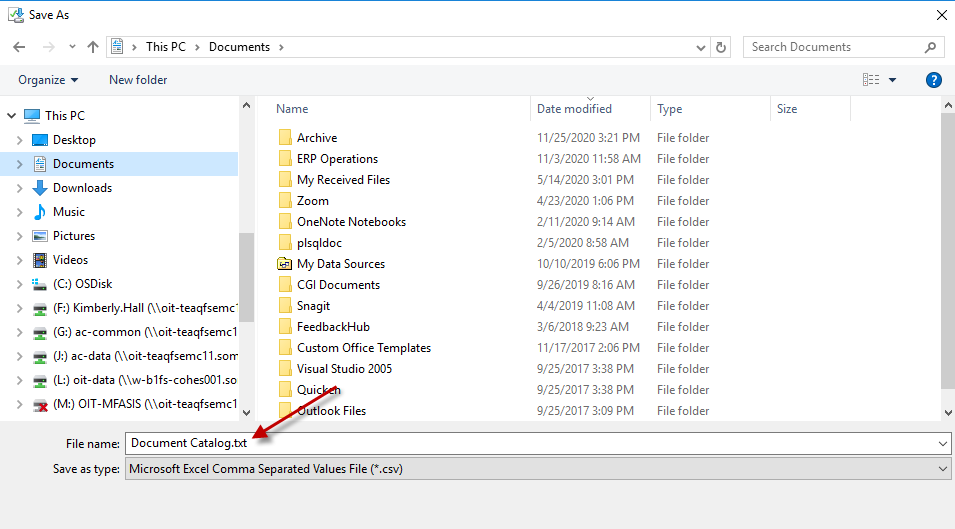The width and height of the screenshot is (955, 529).
Task: Open the Organize menu
Action: pos(48,80)
